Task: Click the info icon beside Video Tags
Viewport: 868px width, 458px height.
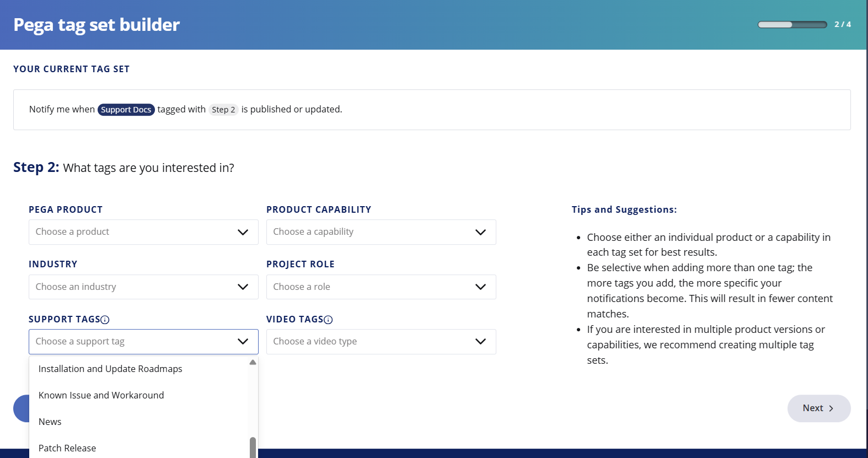Action: (328, 320)
